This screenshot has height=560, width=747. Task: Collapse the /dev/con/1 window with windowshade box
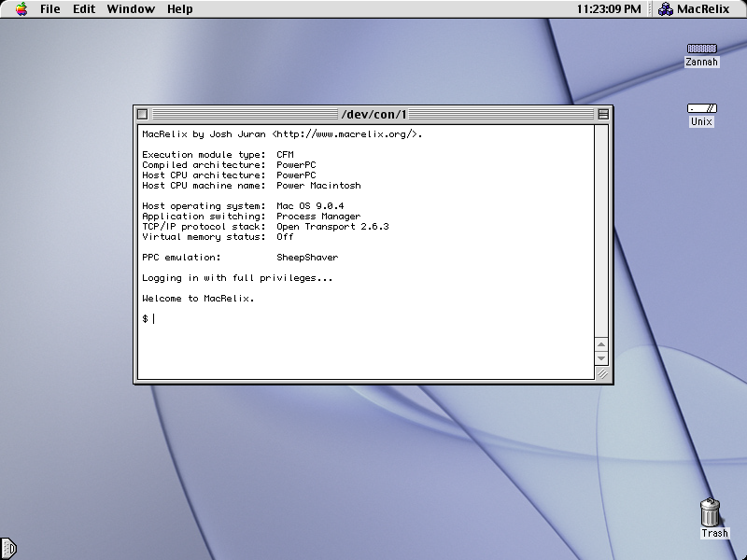pos(603,114)
